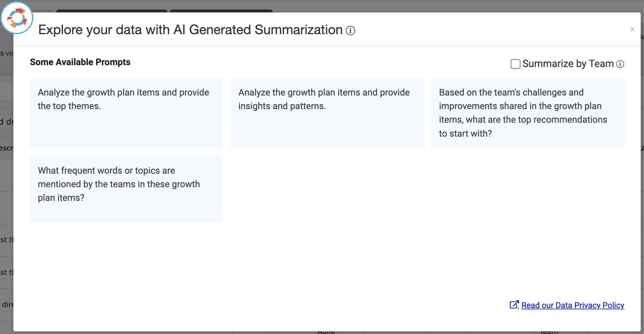Select the top themes prompt card
The height and width of the screenshot is (334, 644).
(x=126, y=113)
